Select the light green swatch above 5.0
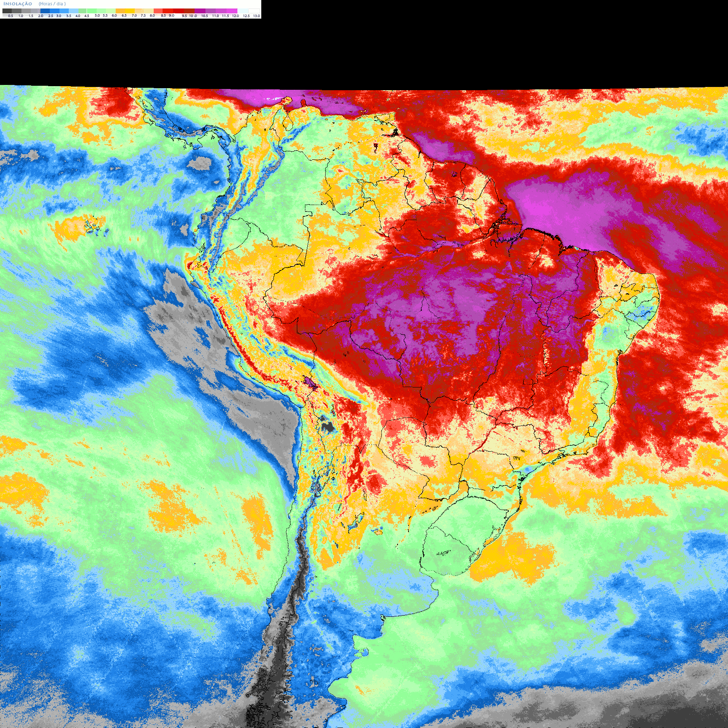 [x=92, y=11]
